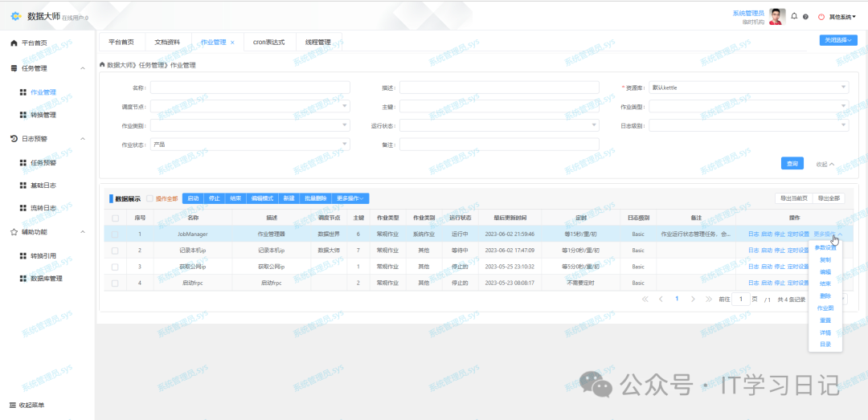The image size is (868, 420).
Task: Click the 新建 toolbar button
Action: tap(289, 198)
